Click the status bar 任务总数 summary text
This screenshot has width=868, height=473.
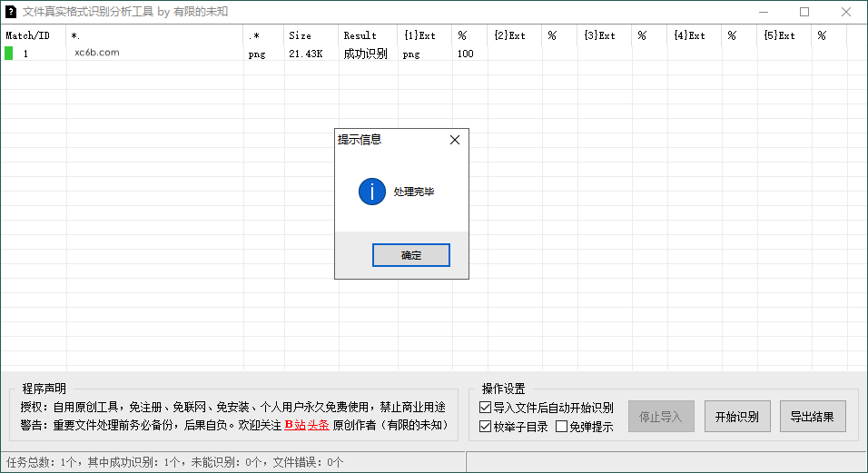[175, 462]
